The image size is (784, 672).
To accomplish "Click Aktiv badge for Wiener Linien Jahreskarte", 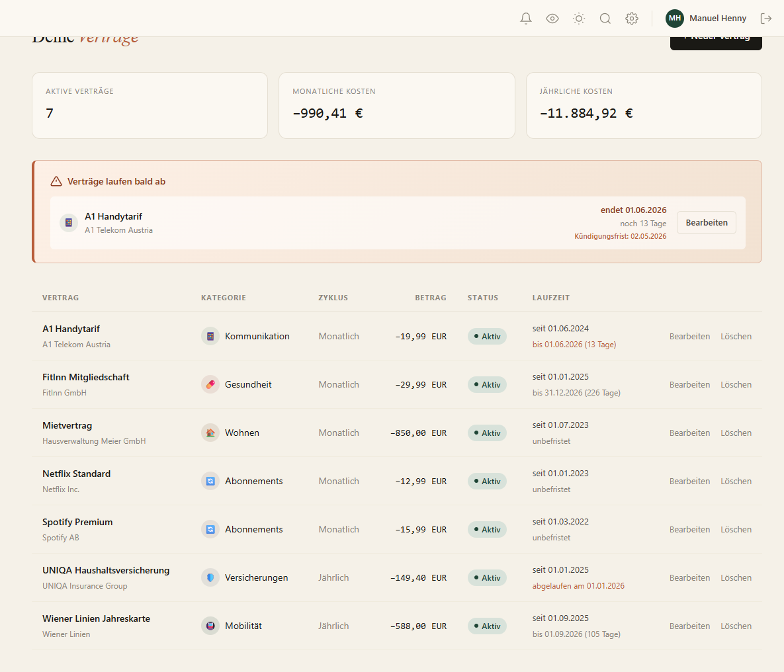I will [487, 626].
